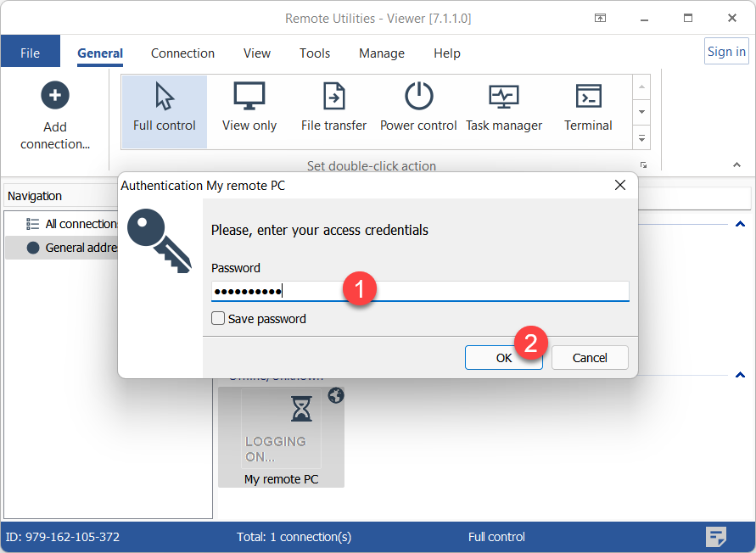Collapse the top connection group chevron
The height and width of the screenshot is (553, 756).
click(x=739, y=224)
